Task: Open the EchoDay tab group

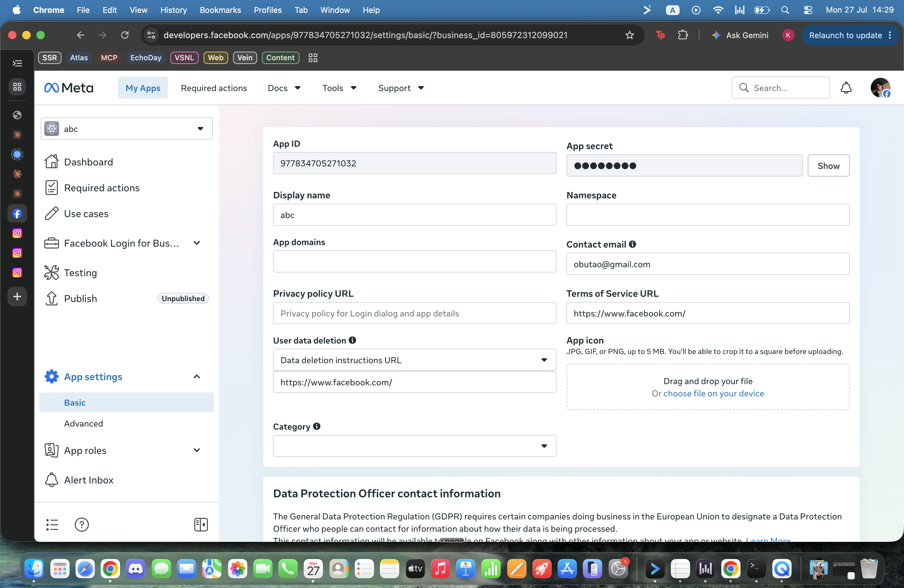Action: point(146,58)
